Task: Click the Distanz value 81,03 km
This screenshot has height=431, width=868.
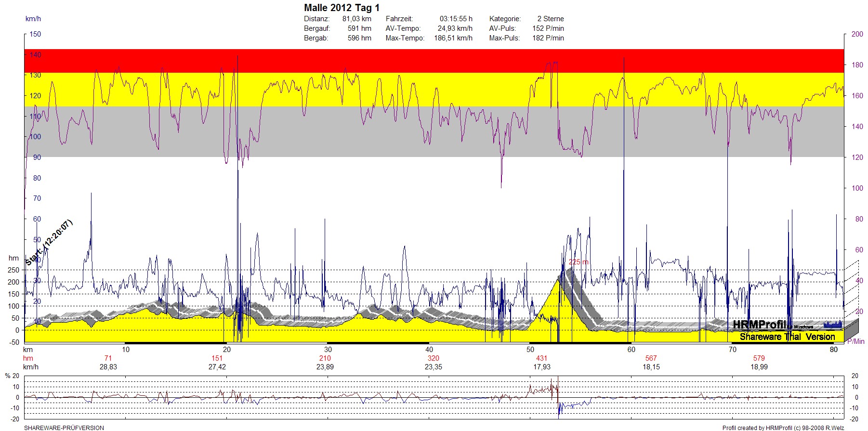Action: [356, 19]
